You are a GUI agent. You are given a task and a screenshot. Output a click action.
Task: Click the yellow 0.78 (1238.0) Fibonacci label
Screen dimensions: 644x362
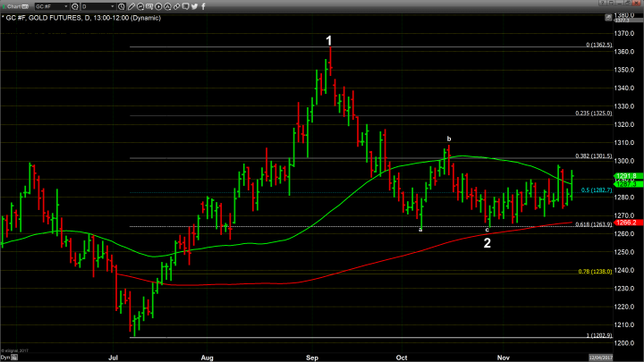[x=595, y=272]
